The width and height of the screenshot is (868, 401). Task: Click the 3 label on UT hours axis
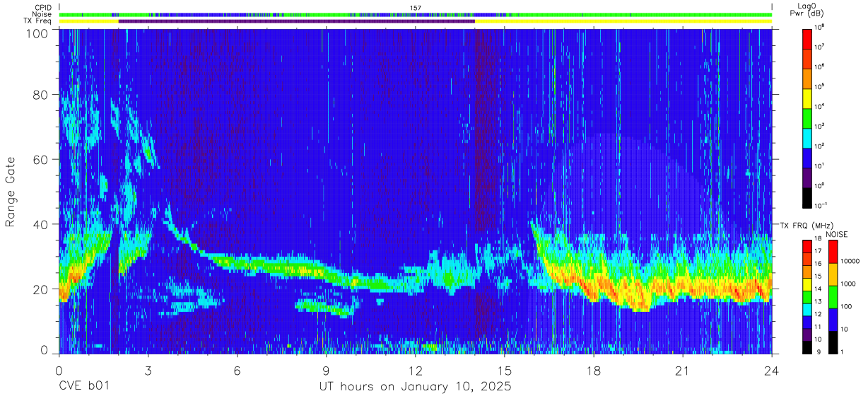(x=148, y=371)
